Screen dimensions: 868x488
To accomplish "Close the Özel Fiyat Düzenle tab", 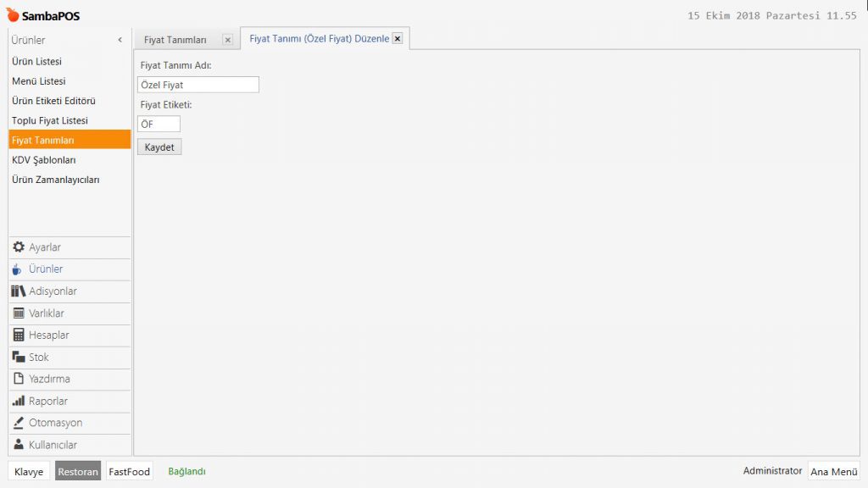I will [398, 39].
